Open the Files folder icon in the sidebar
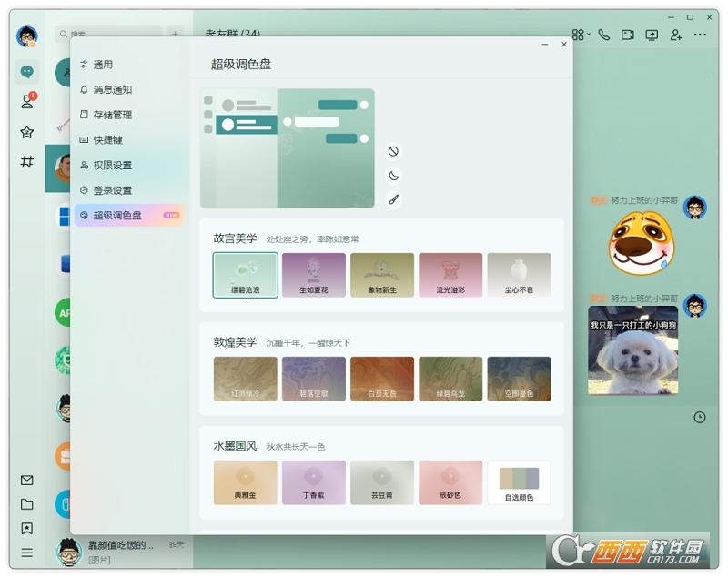This screenshot has width=728, height=578. pyautogui.click(x=27, y=504)
